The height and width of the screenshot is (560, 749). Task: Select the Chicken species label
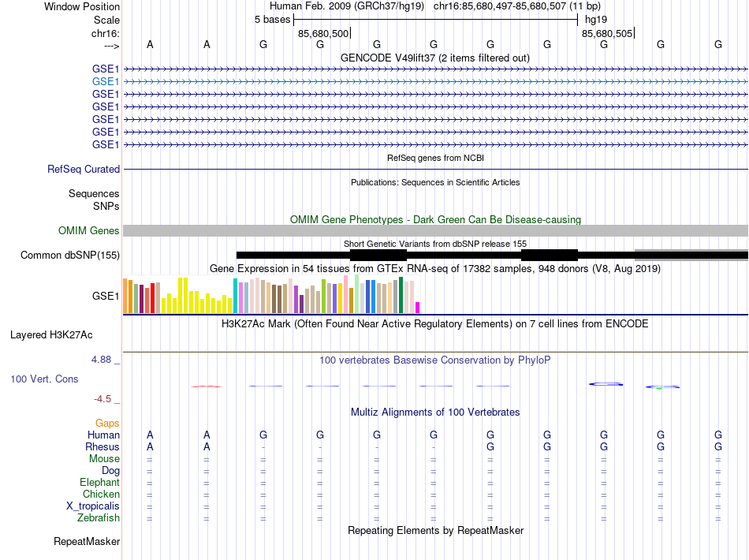(x=101, y=494)
